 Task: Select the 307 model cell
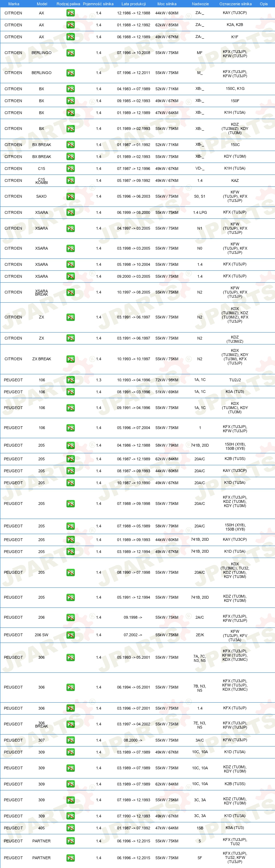coord(41,740)
